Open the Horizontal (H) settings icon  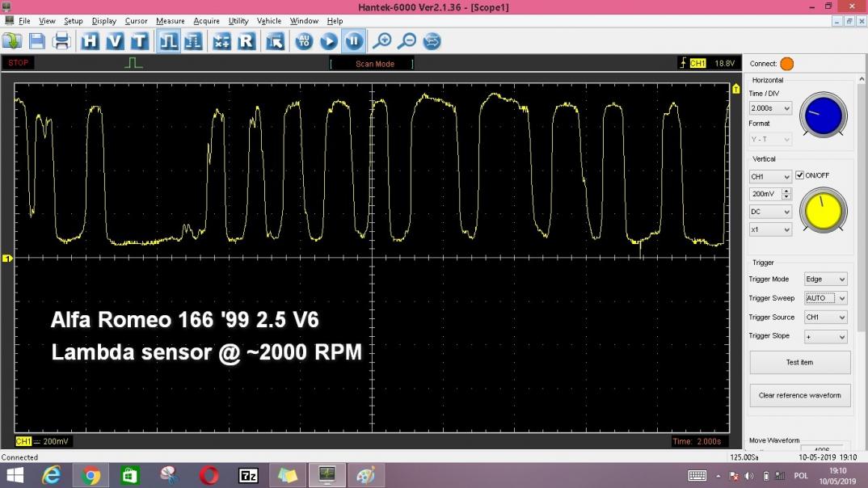(90, 41)
